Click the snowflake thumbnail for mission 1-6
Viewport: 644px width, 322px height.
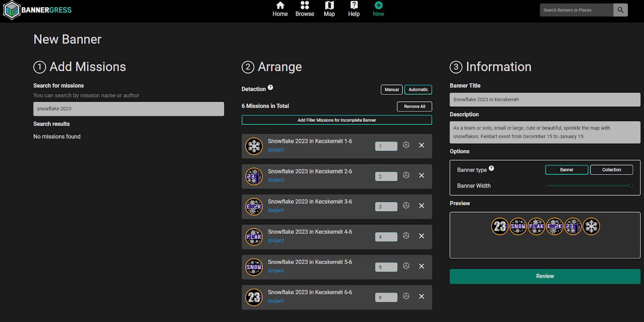[254, 146]
